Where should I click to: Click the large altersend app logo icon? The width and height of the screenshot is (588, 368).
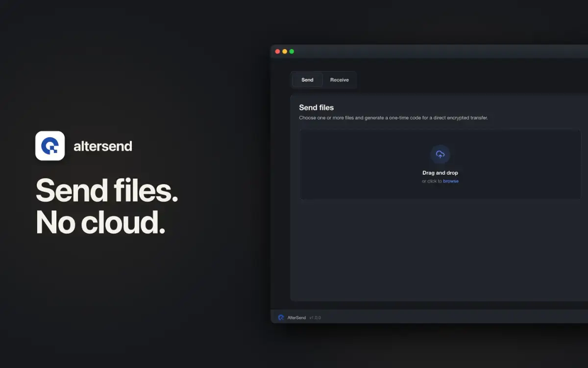click(50, 146)
